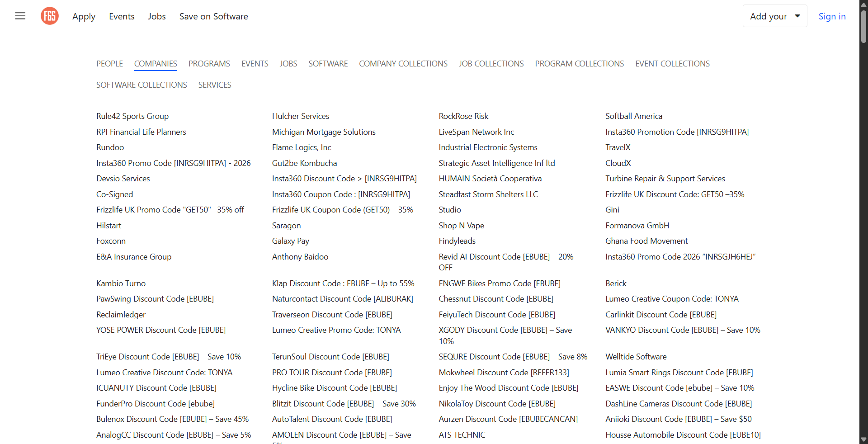
Task: Open Jobs in the top navigation
Action: click(x=157, y=16)
